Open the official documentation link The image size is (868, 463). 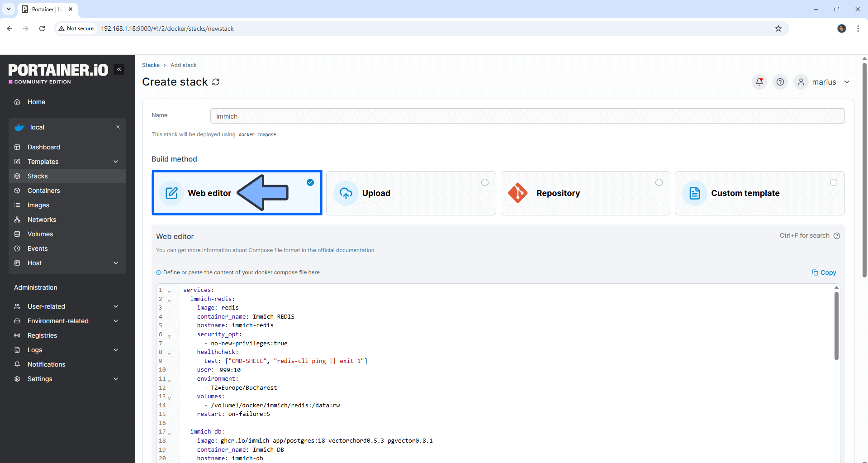[x=346, y=250]
